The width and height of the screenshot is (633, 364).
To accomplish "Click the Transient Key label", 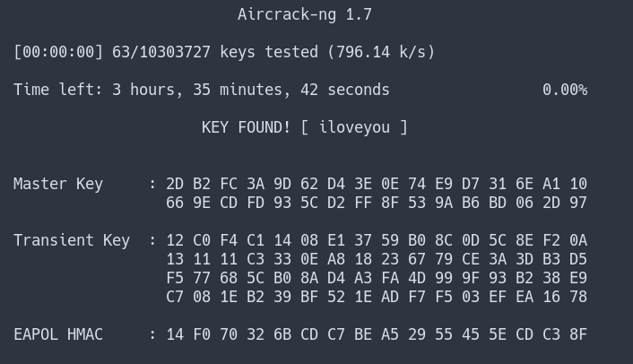I will click(x=72, y=240).
